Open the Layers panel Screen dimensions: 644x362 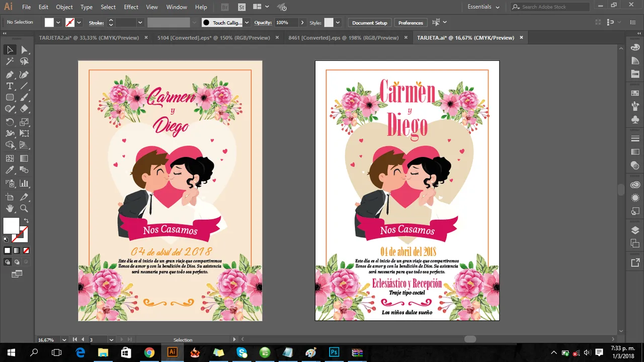click(635, 230)
